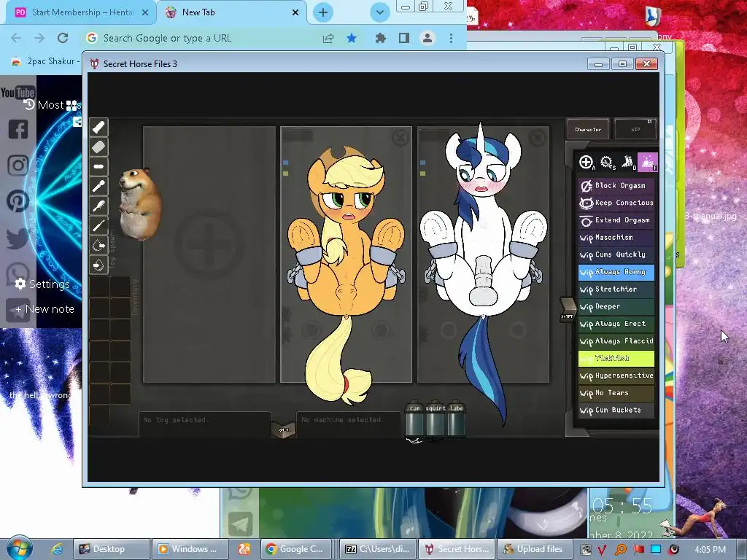Image resolution: width=747 pixels, height=560 pixels.
Task: Click the No machine selected field
Action: tap(349, 424)
